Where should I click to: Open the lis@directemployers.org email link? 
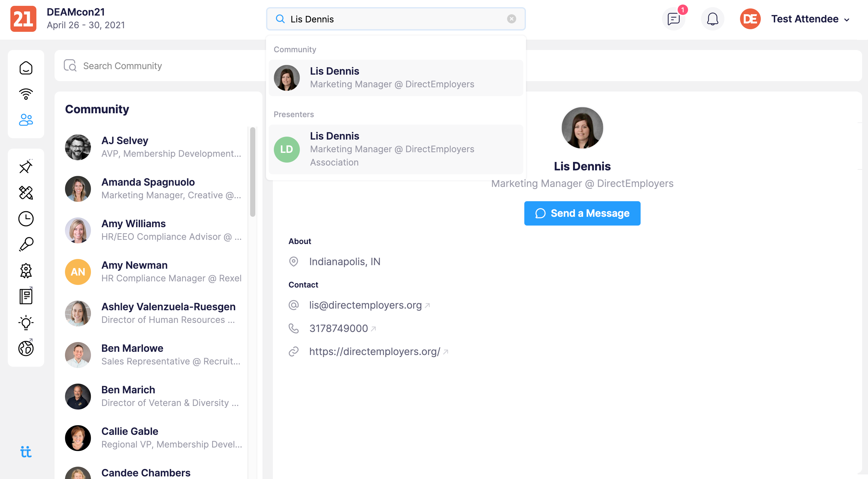pos(365,305)
